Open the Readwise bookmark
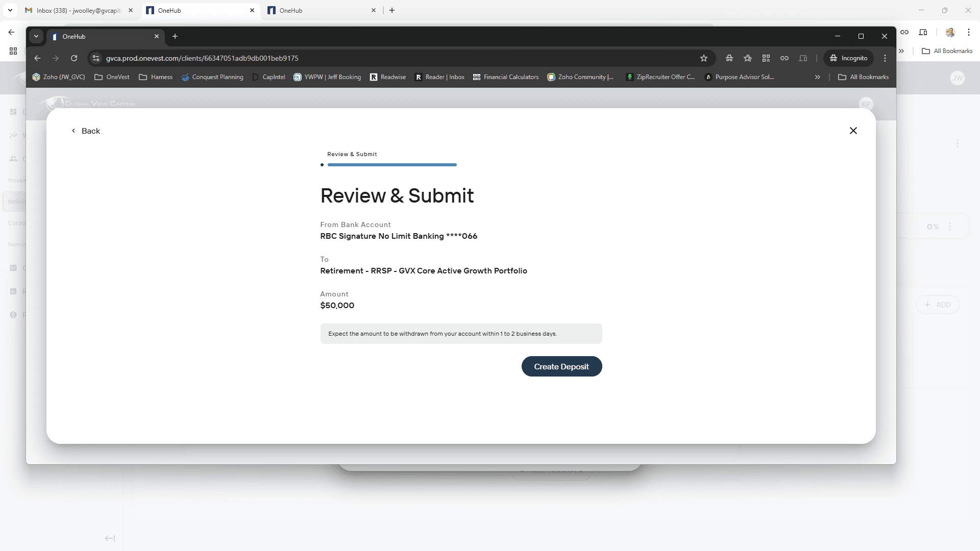The height and width of the screenshot is (551, 980). (388, 77)
